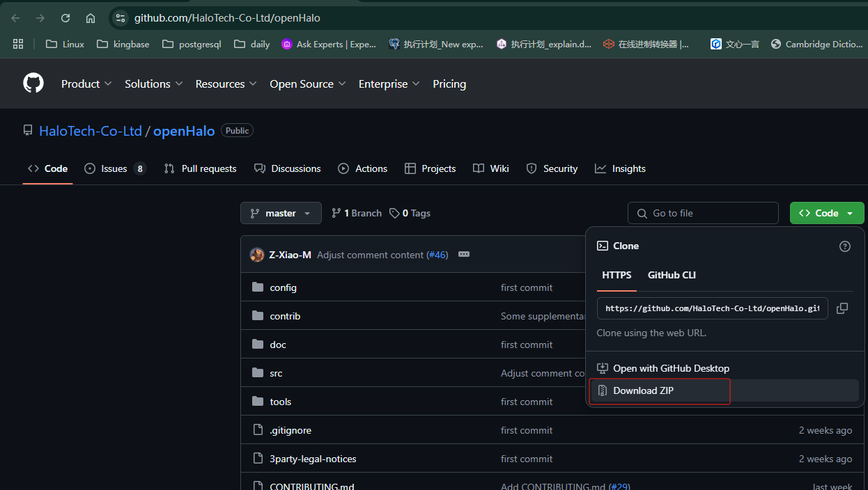Click the browser address bar URL
The height and width of the screenshot is (490, 868).
(x=227, y=18)
